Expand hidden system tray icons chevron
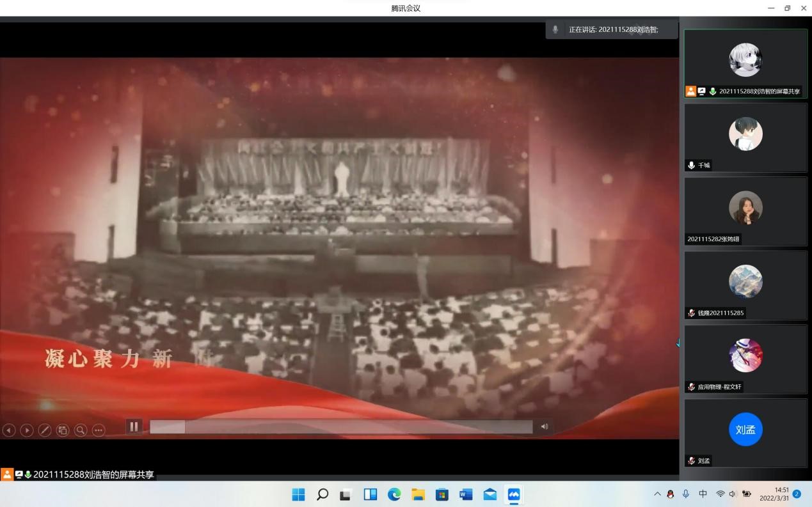 click(657, 494)
